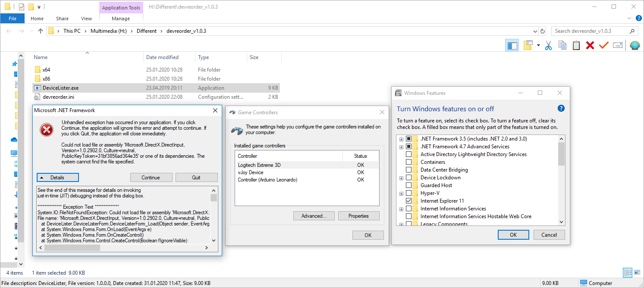644x288 pixels.
Task: Open the File menu
Action: point(13,19)
